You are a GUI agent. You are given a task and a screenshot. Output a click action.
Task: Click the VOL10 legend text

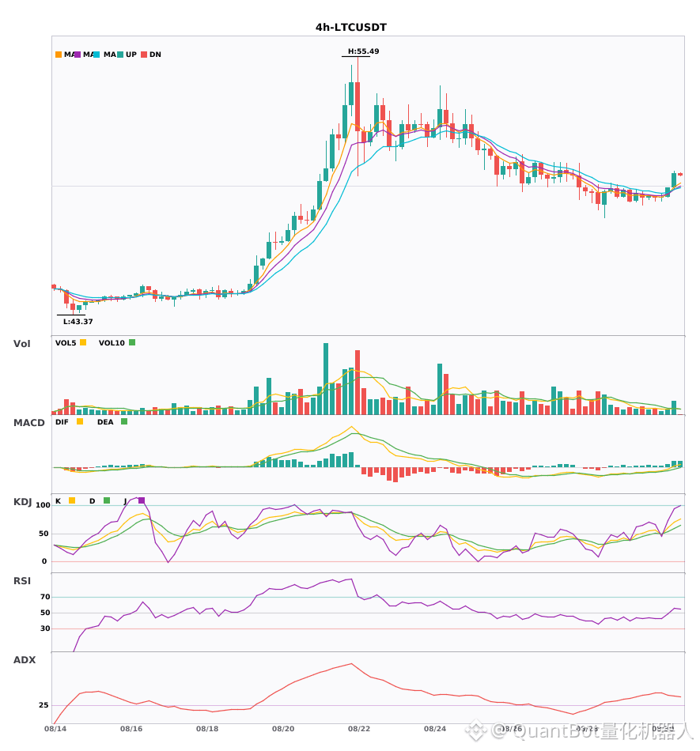(x=112, y=343)
